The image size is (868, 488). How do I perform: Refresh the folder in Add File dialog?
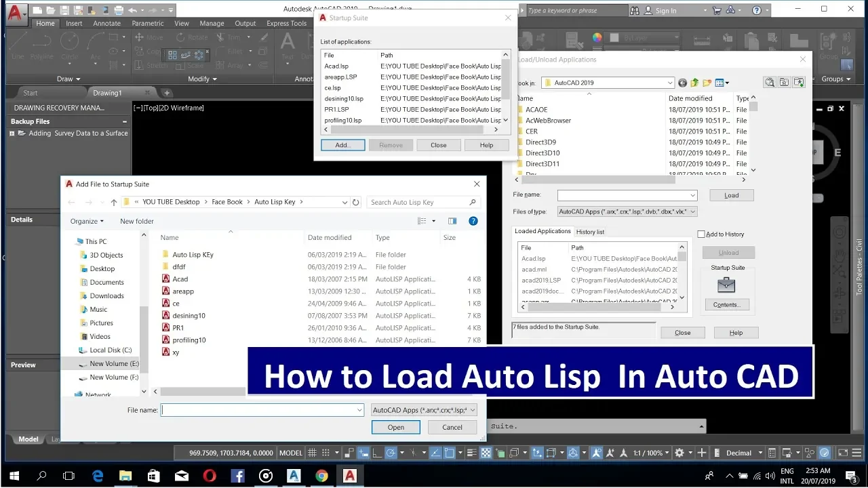(356, 202)
